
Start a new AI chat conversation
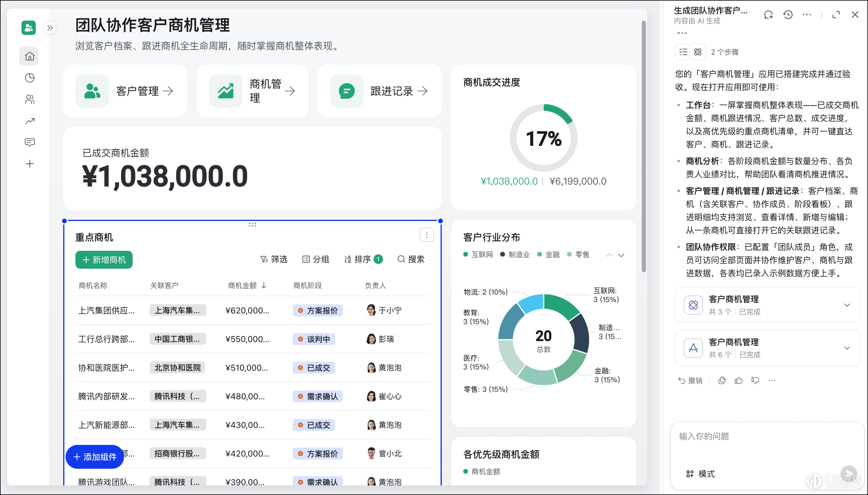click(768, 15)
